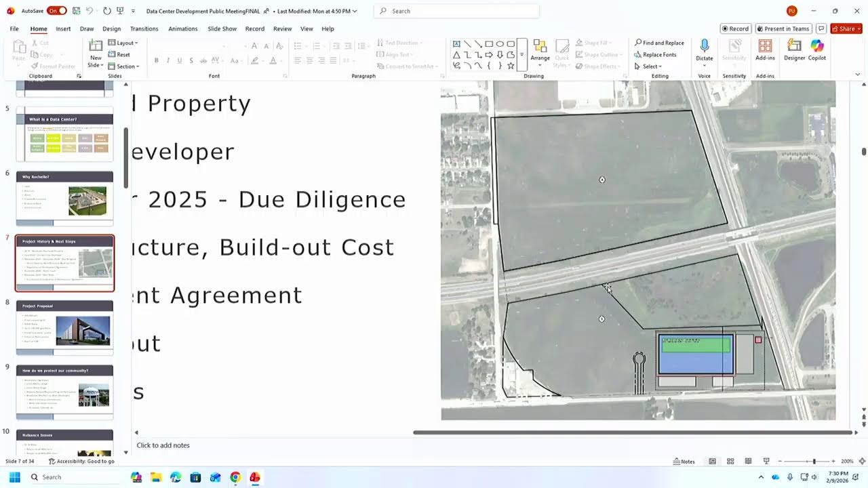Click the Undo icon

click(90, 11)
